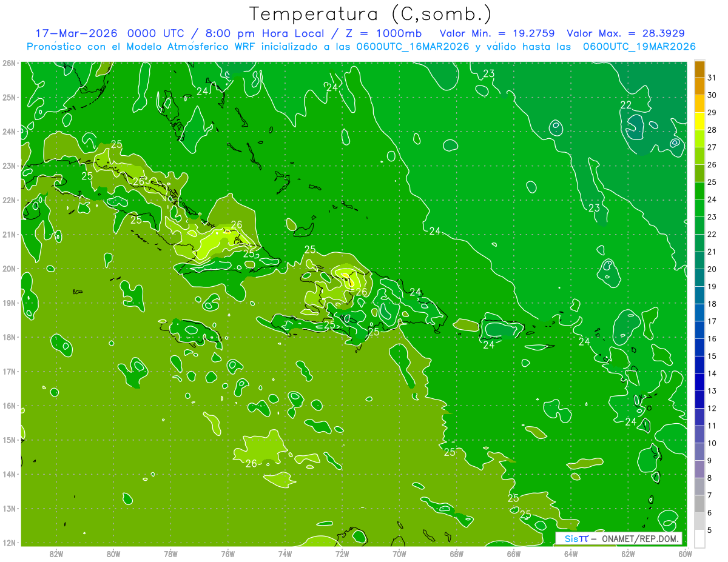The image size is (728, 562).
Task: Pick the teal colorbar segment between 19 and 20
Action: [699, 278]
